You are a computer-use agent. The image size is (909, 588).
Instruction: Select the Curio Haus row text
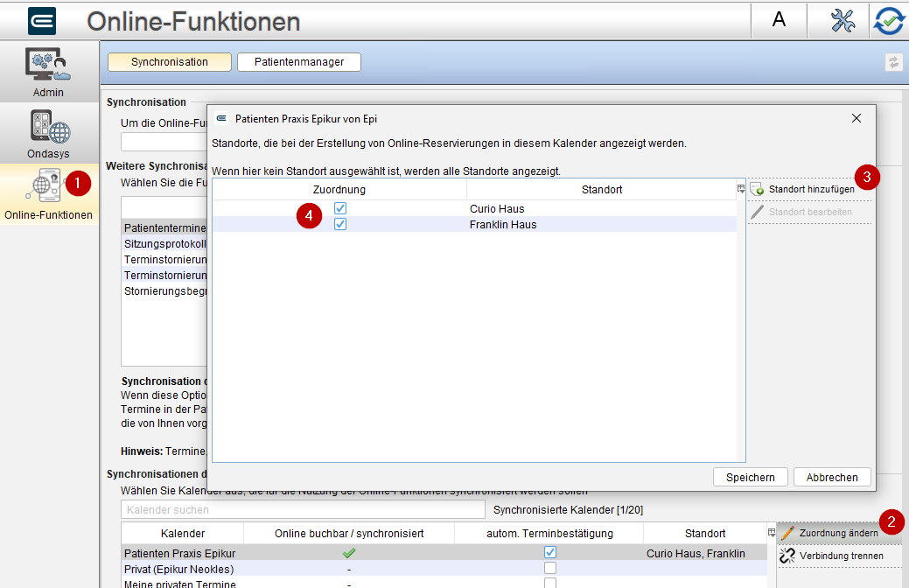497,209
